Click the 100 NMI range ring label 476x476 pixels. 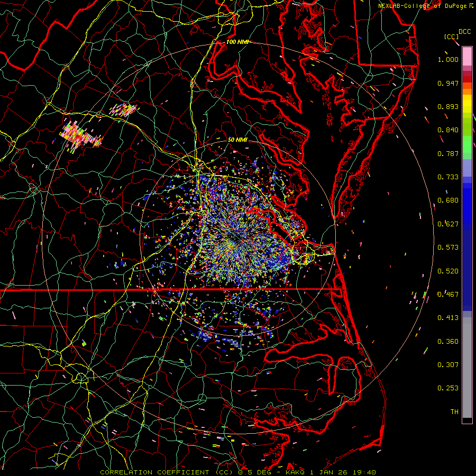(237, 42)
